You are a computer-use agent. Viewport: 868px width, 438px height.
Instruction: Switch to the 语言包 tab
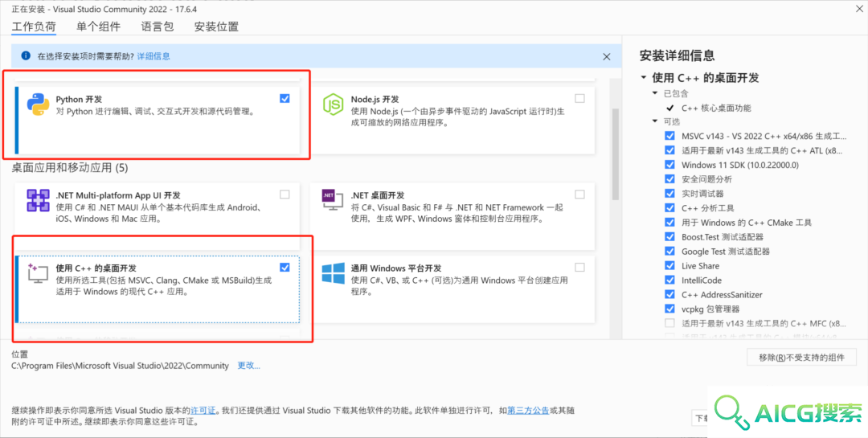pyautogui.click(x=158, y=27)
